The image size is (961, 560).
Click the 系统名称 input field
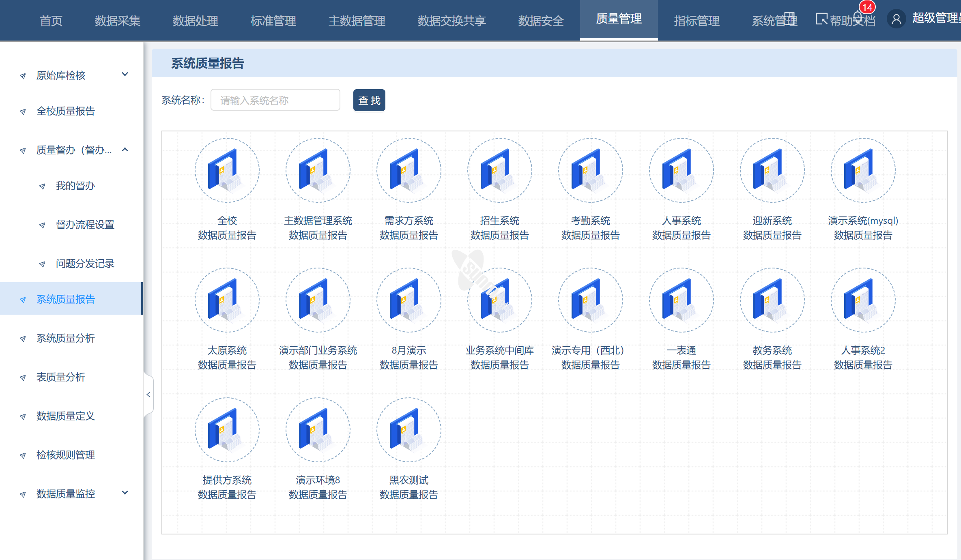coord(275,100)
